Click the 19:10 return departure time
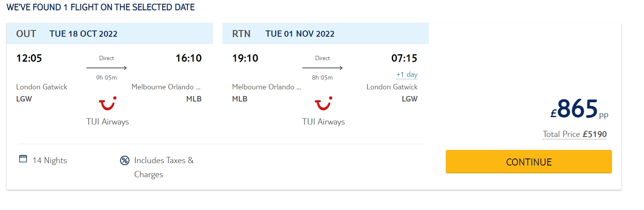The width and height of the screenshot is (644, 210). coord(245,58)
